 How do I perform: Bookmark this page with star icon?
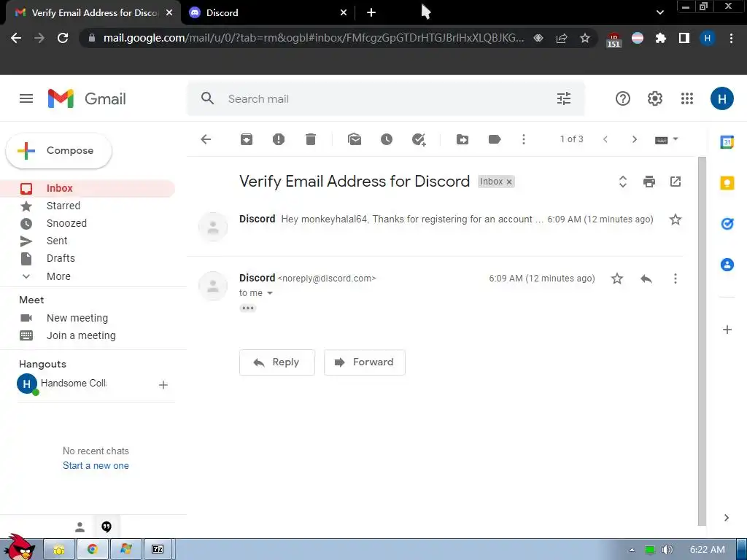click(x=585, y=38)
